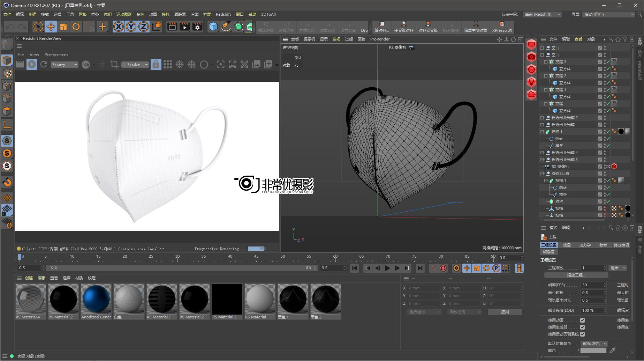The height and width of the screenshot is (361, 644).
Task: Select the Live Selection tool
Action: point(38,27)
